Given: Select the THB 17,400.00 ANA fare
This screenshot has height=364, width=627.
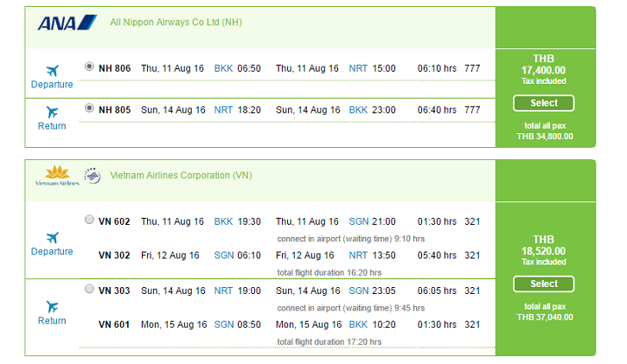Looking at the screenshot, I should click(x=544, y=103).
